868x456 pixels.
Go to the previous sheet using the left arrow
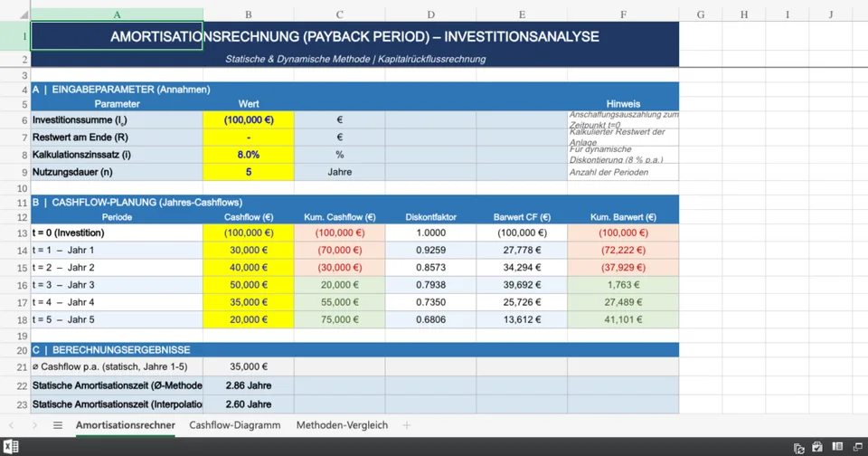pos(12,425)
